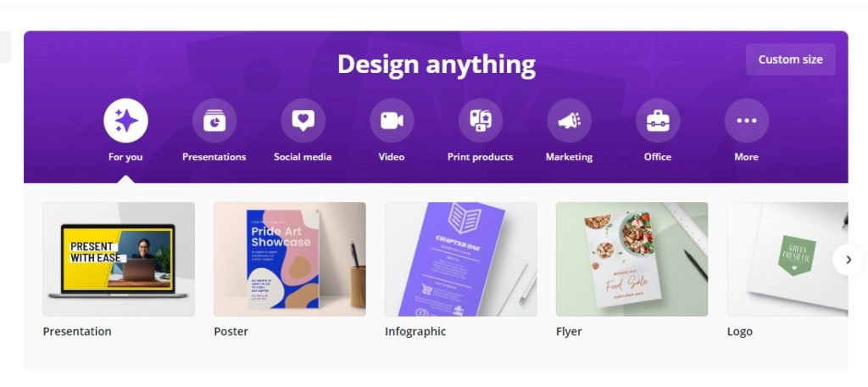
Task: Switch to the Social media tab label
Action: click(303, 157)
